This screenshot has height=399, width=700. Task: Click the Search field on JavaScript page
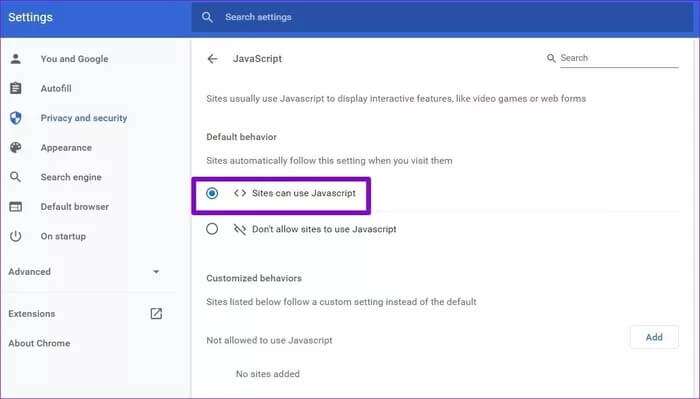[x=619, y=58]
